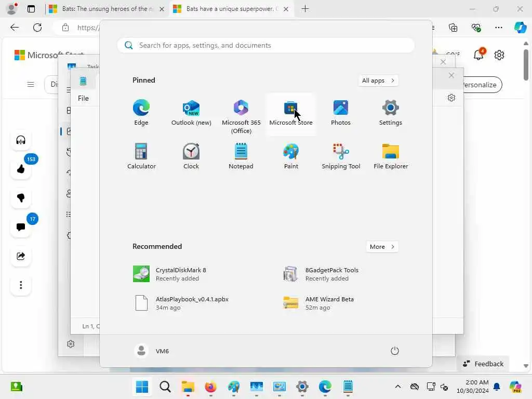Image resolution: width=532 pixels, height=399 pixels.
Task: Like the article with thumbs up
Action: (x=21, y=169)
